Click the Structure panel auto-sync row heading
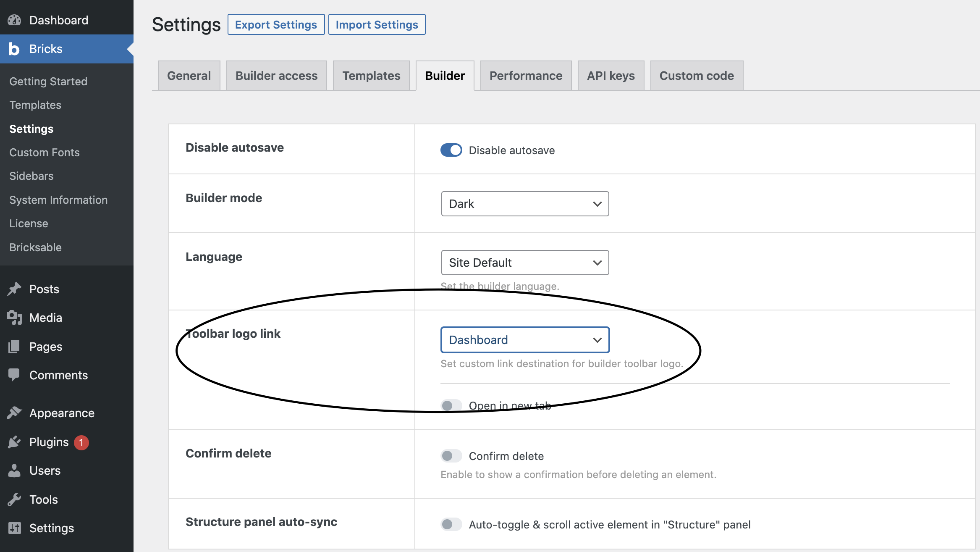Viewport: 980px width, 552px height. tap(262, 522)
